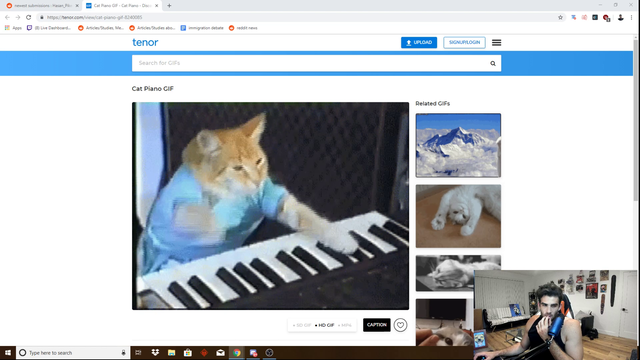This screenshot has width=640, height=360.
Task: Open Microsoft Store from the taskbar
Action: coord(188,353)
